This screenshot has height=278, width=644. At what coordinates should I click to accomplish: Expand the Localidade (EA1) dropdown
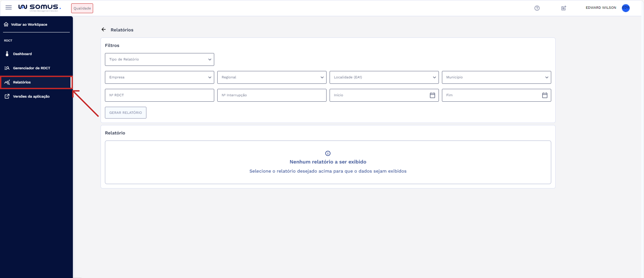pos(435,77)
